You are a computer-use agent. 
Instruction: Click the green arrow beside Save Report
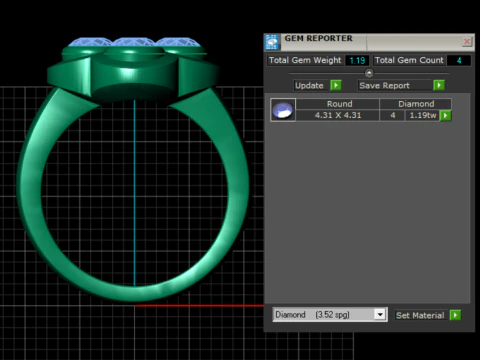439,85
